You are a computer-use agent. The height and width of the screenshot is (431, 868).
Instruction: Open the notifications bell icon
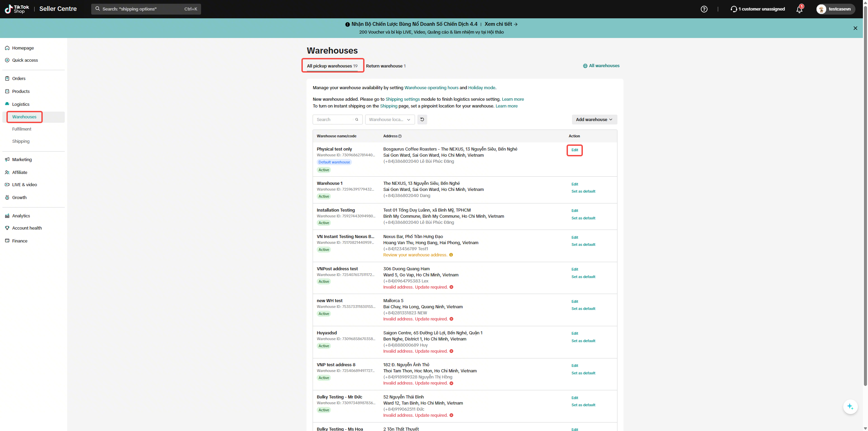pyautogui.click(x=799, y=9)
